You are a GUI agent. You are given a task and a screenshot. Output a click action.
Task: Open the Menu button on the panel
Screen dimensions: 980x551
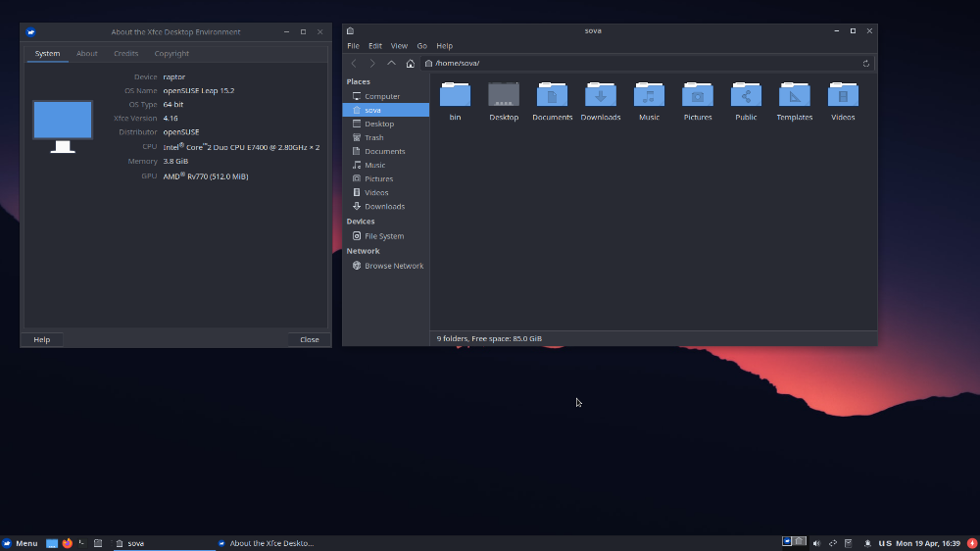[x=20, y=543]
